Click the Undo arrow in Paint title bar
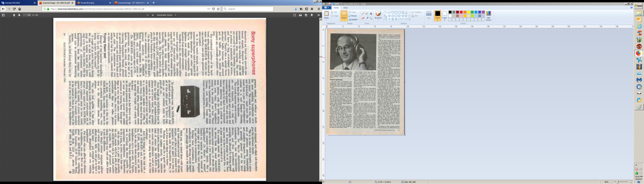This screenshot has height=184, width=644. click(x=333, y=4)
